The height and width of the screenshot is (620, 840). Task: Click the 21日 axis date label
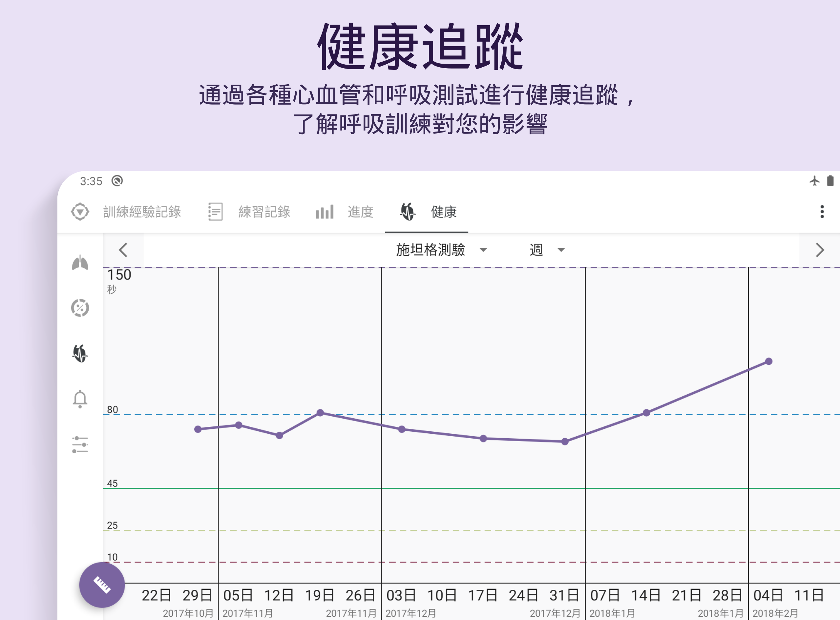coord(686,596)
